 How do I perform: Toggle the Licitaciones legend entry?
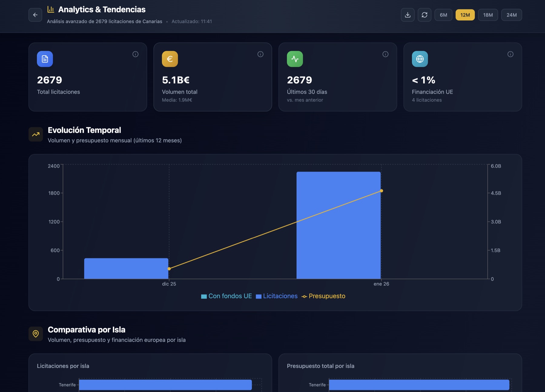tap(277, 296)
